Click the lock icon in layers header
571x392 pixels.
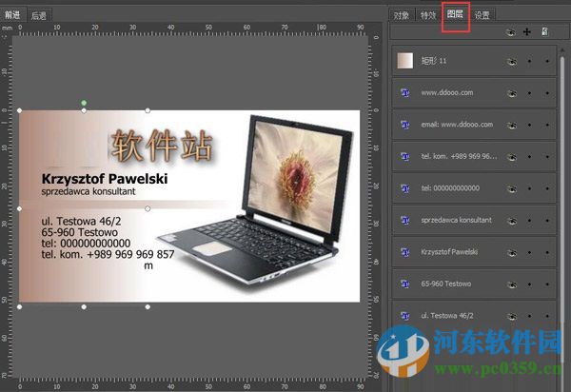click(x=544, y=31)
